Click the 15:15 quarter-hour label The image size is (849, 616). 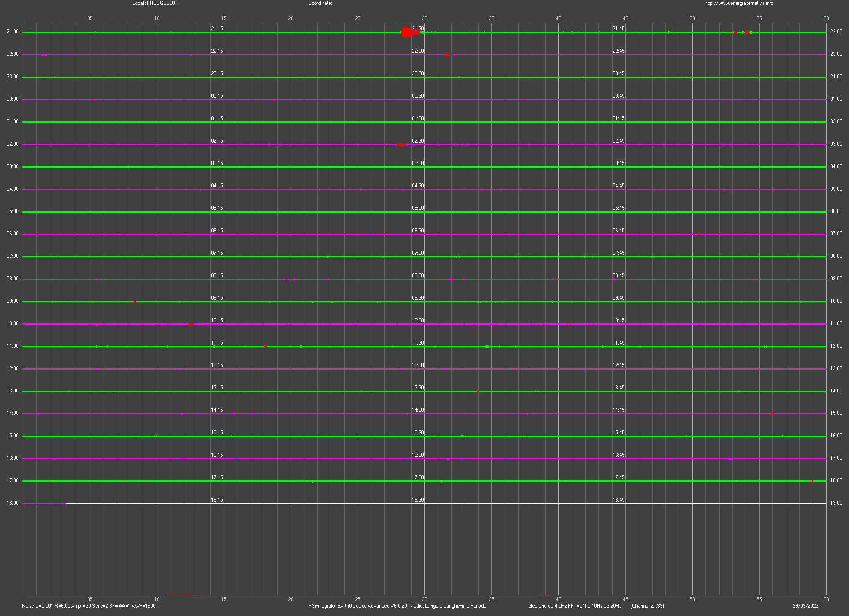217,433
